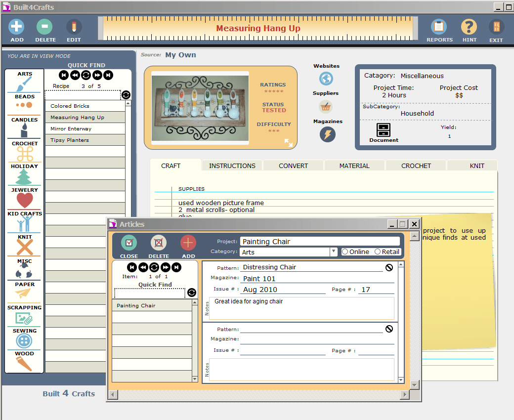Switch to the Instructions tab
Screen dimensions: 514x420
tap(232, 166)
